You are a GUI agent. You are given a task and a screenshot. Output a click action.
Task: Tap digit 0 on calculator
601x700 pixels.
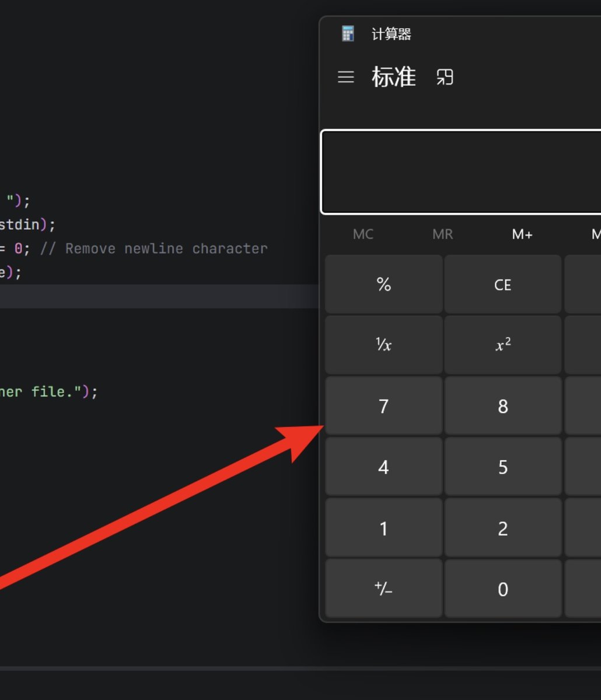[503, 589]
